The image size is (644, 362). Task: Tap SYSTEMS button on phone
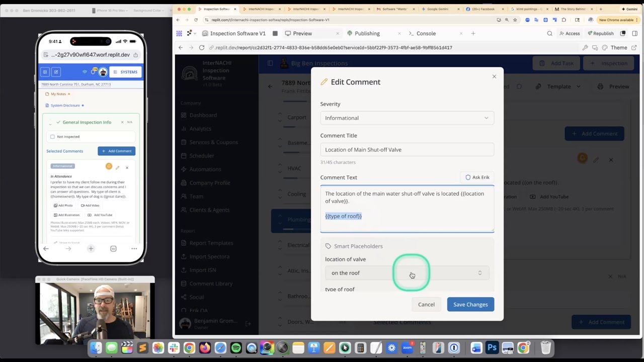point(125,72)
